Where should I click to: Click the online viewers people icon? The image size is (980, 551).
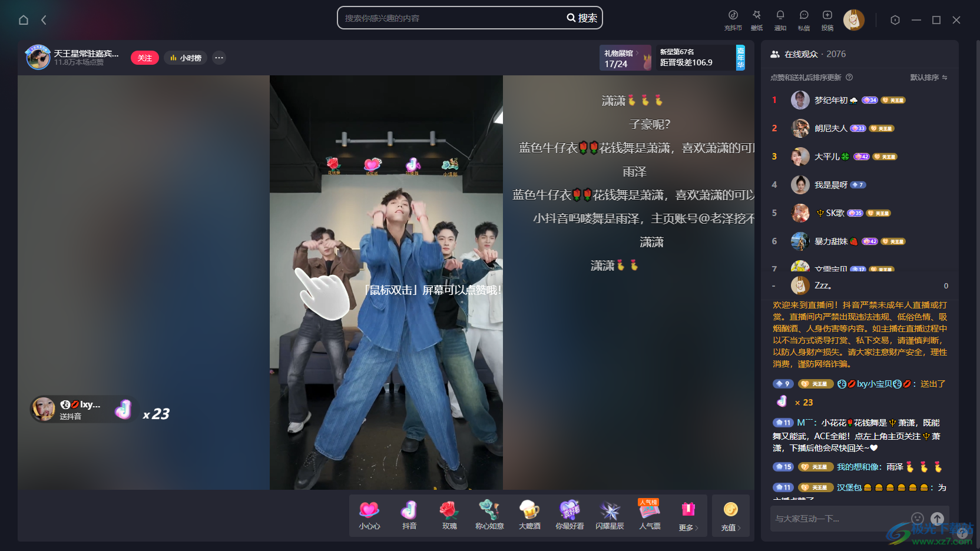775,54
